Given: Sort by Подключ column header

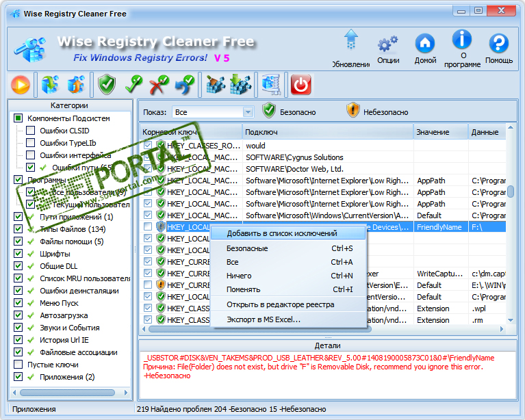Looking at the screenshot, I should click(328, 132).
